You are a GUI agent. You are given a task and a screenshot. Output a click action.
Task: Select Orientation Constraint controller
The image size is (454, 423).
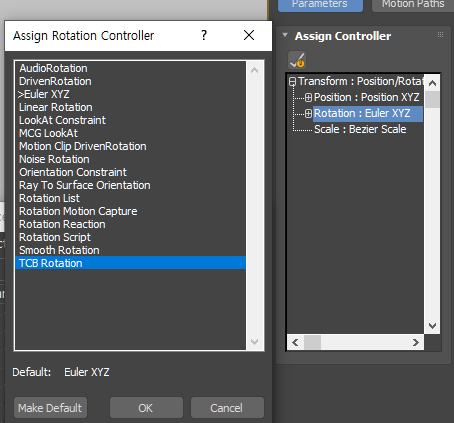point(131,172)
